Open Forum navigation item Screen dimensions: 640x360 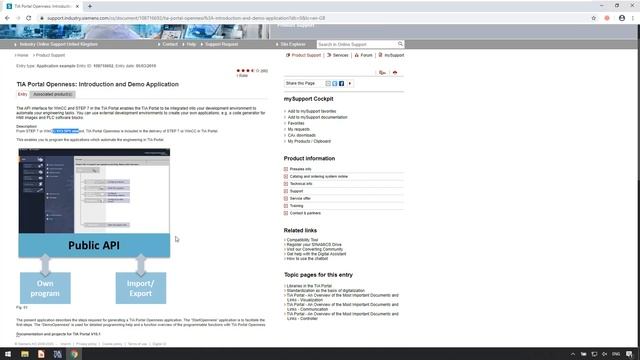(363, 55)
